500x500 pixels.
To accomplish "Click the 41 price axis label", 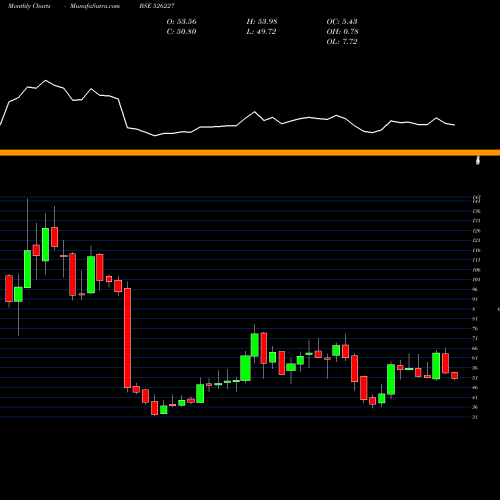I will tap(475, 397).
